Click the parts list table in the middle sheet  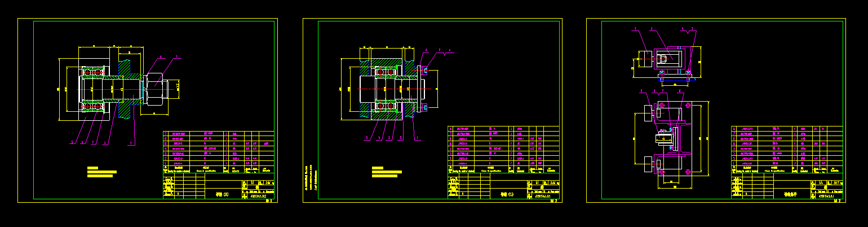503,149
